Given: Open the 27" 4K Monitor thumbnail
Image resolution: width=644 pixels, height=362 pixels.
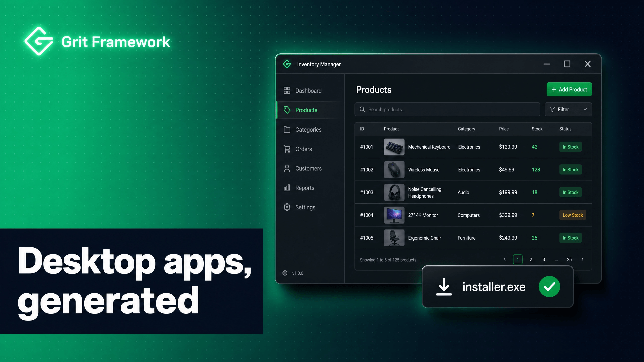Looking at the screenshot, I should point(394,215).
